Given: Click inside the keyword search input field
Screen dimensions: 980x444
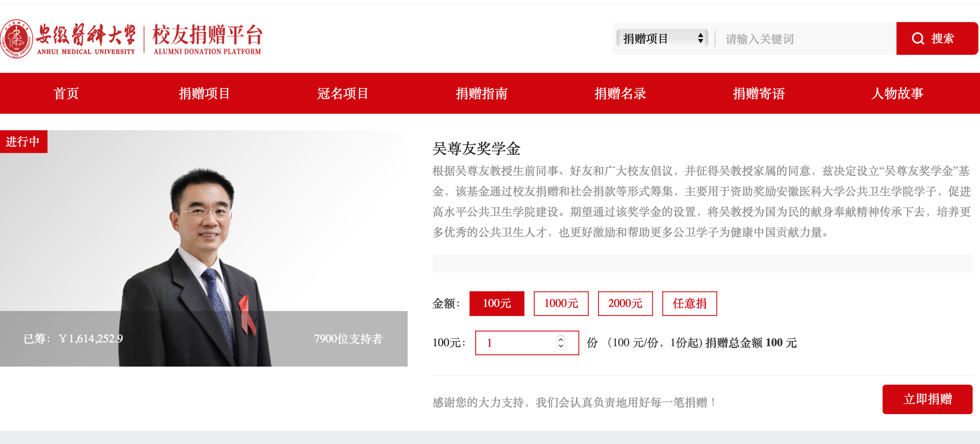Looking at the screenshot, I should tap(803, 38).
